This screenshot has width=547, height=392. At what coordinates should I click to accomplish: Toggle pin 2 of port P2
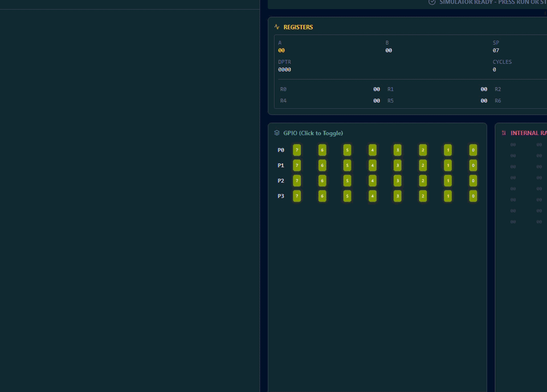pos(422,181)
